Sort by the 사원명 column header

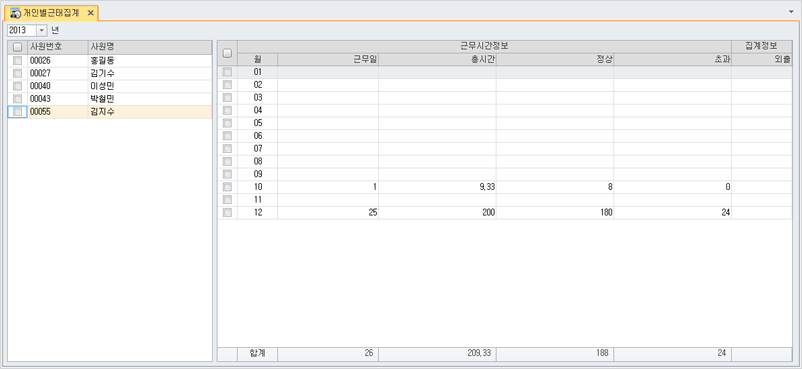click(150, 47)
